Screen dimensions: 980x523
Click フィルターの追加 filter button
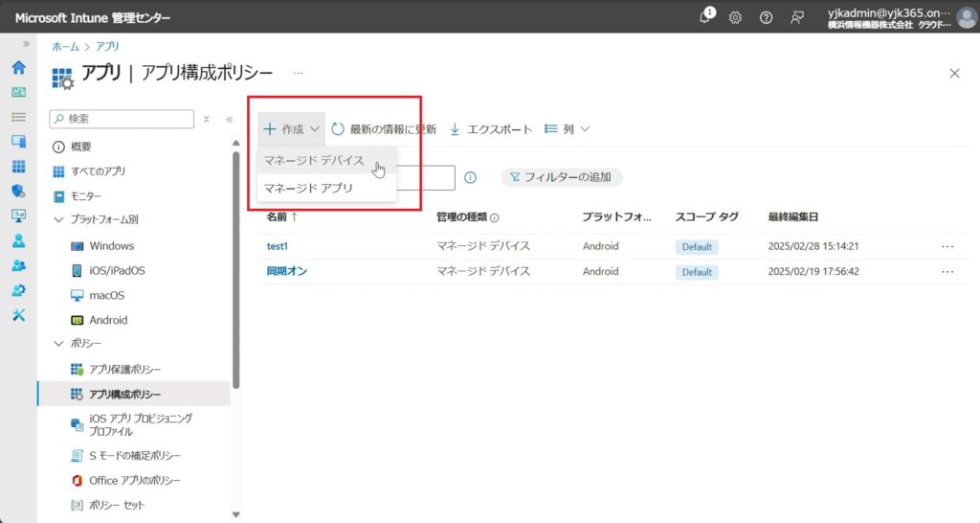pyautogui.click(x=562, y=177)
